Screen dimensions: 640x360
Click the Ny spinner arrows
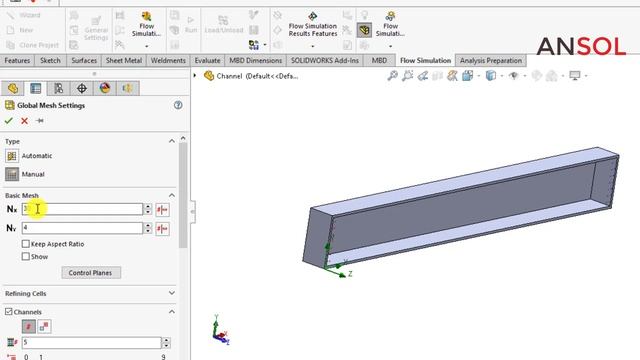coord(148,228)
